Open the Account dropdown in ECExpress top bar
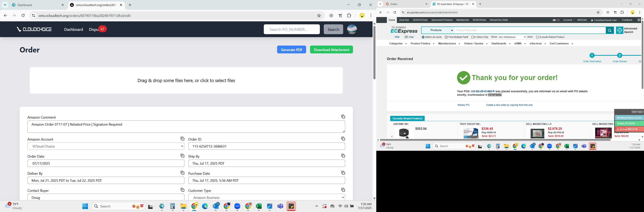This screenshot has width=644, height=212. click(568, 20)
